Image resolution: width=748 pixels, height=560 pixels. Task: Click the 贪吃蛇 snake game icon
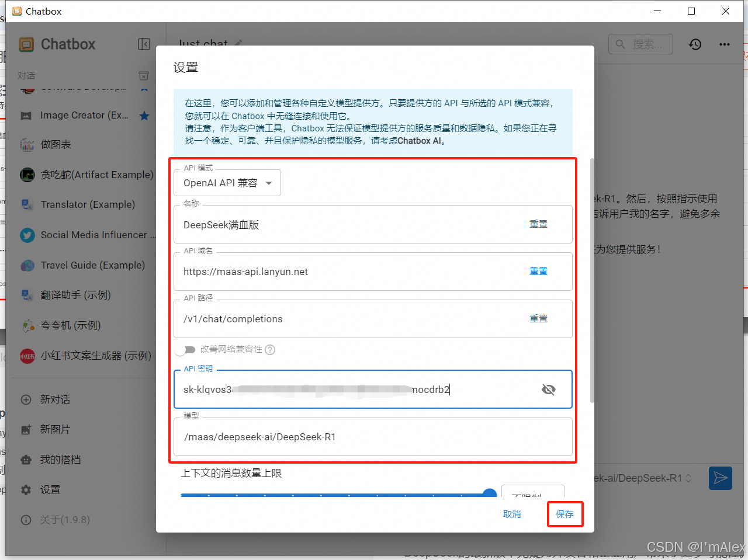27,175
